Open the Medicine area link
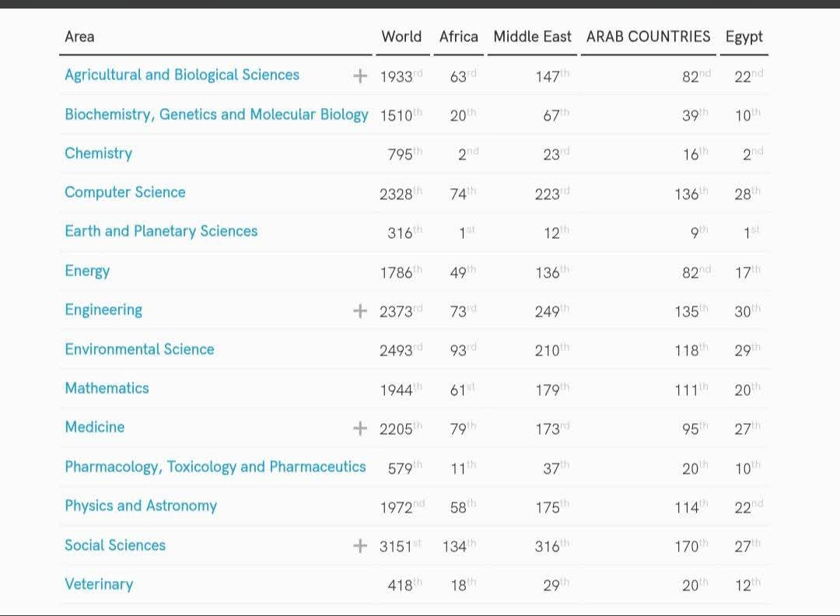The image size is (840, 616). [95, 427]
